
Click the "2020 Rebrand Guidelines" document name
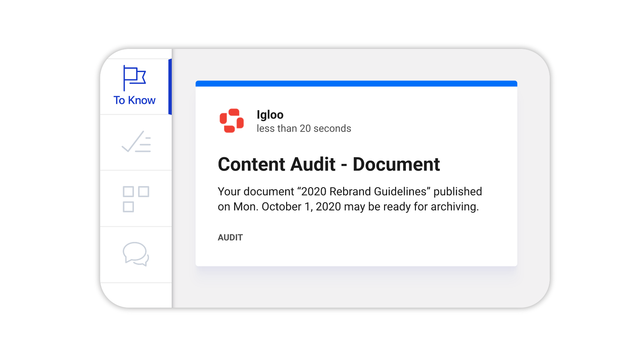(x=364, y=191)
